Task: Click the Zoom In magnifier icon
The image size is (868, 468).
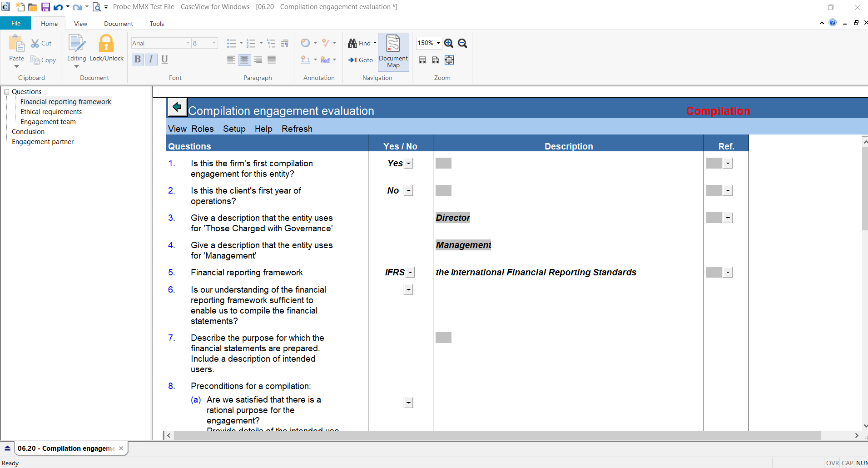Action: point(449,43)
